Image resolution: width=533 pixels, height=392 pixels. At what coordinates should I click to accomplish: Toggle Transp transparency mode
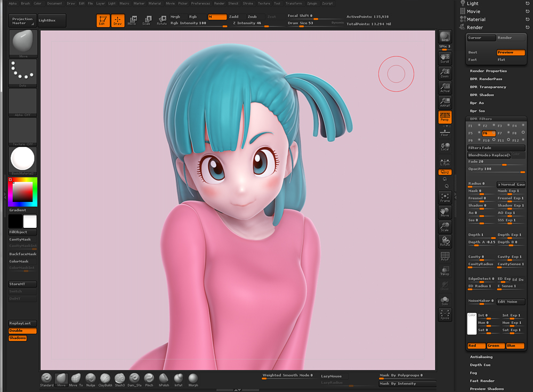445,271
